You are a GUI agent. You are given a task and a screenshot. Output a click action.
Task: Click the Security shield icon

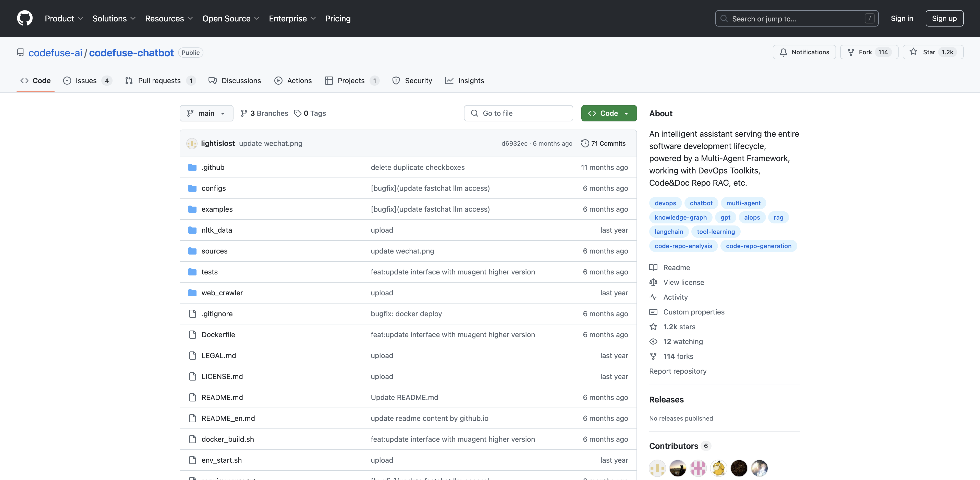395,80
